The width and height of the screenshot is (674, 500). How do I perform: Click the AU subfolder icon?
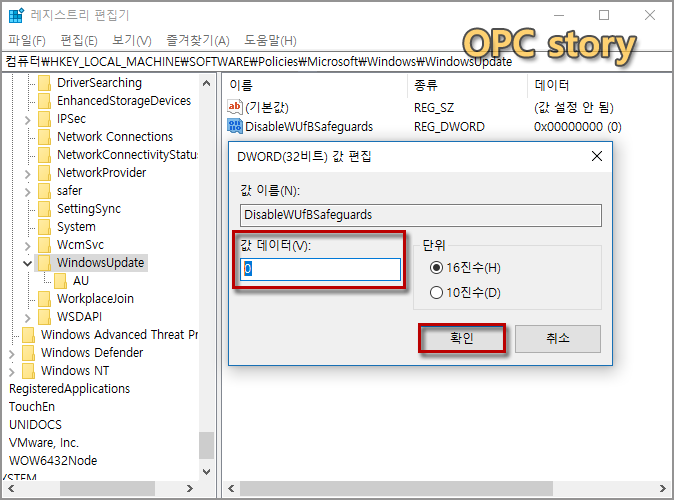click(60, 281)
